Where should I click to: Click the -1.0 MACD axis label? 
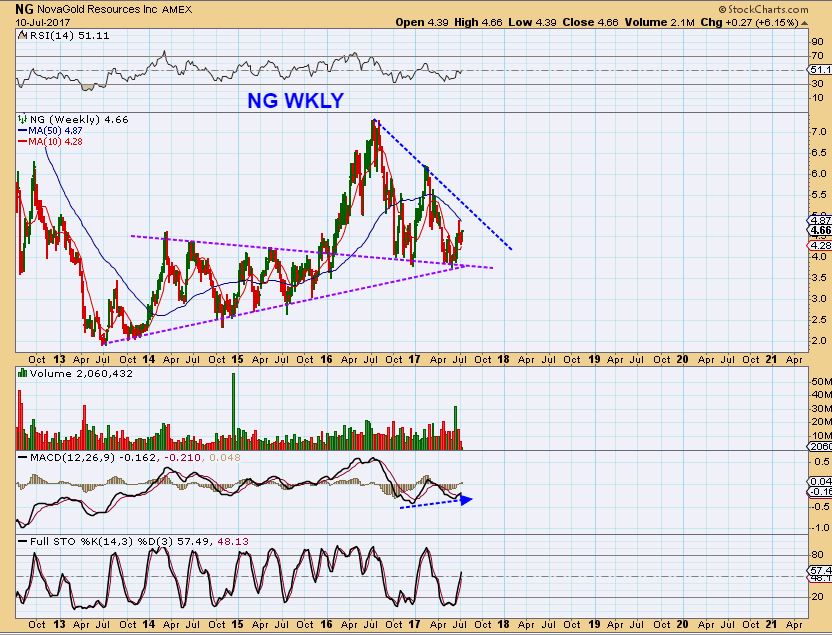pyautogui.click(x=820, y=527)
